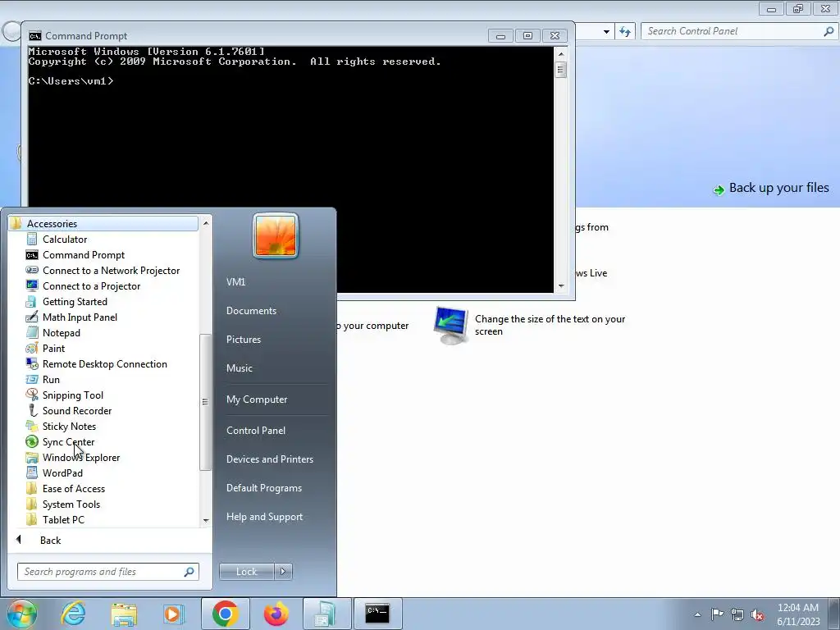The height and width of the screenshot is (630, 840).
Task: Open Getting Started in Accessories
Action: 75,302
